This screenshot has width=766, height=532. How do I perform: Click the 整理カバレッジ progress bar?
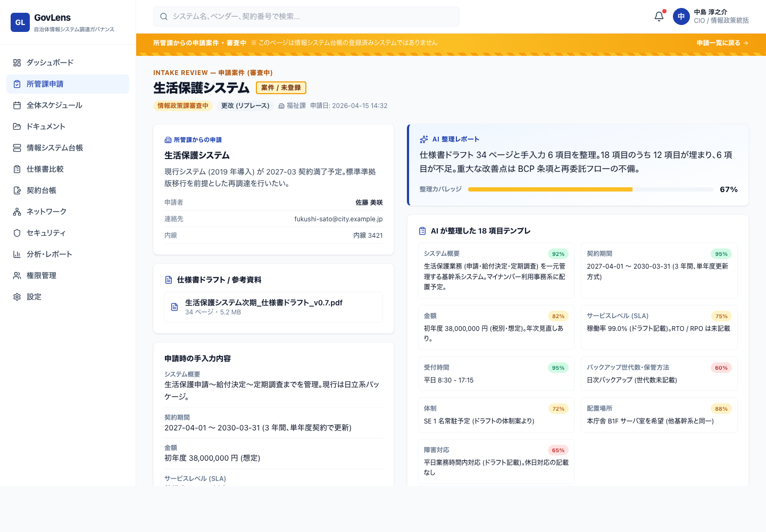[590, 189]
